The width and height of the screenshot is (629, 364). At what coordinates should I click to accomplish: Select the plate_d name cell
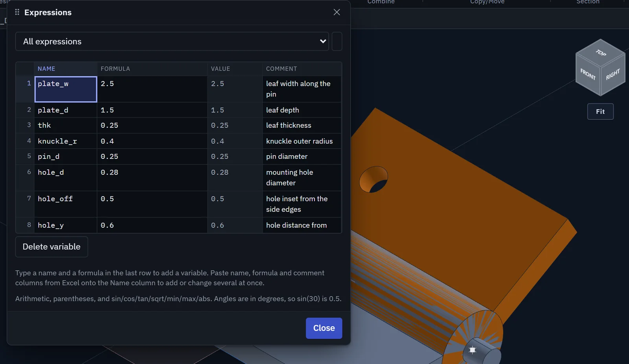pos(66,110)
